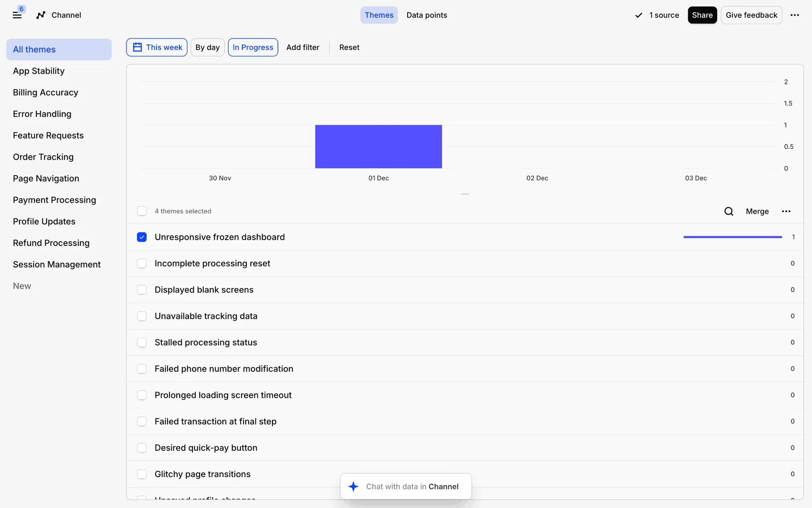
Task: Click the calendar icon in This week filter
Action: coord(137,47)
